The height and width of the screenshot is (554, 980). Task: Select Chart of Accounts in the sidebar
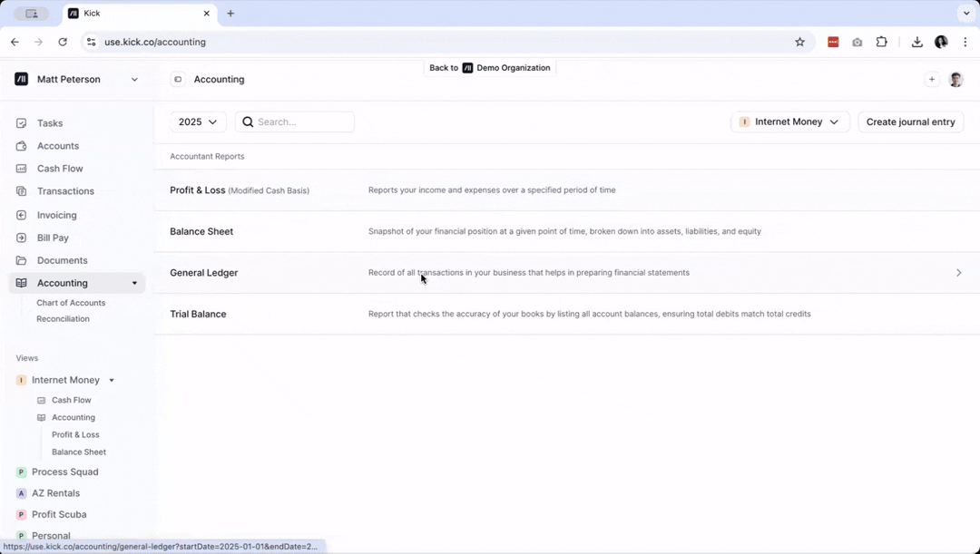click(72, 302)
